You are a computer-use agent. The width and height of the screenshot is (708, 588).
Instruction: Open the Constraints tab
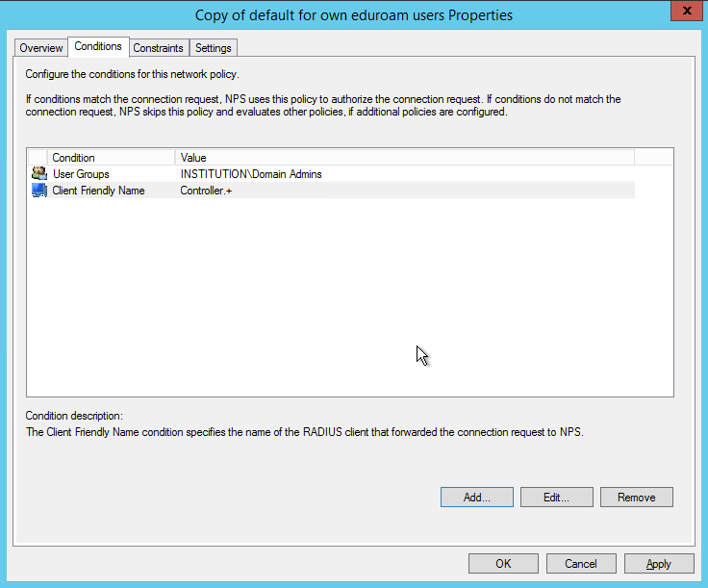[158, 48]
